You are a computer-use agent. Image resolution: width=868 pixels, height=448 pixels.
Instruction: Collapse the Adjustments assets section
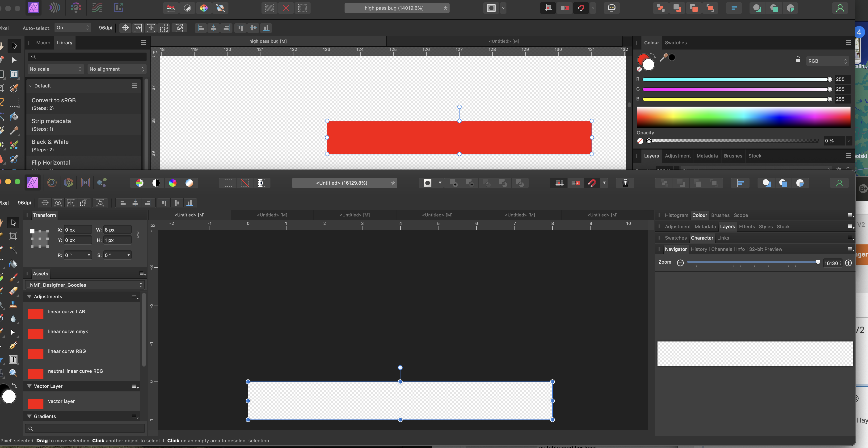point(29,297)
